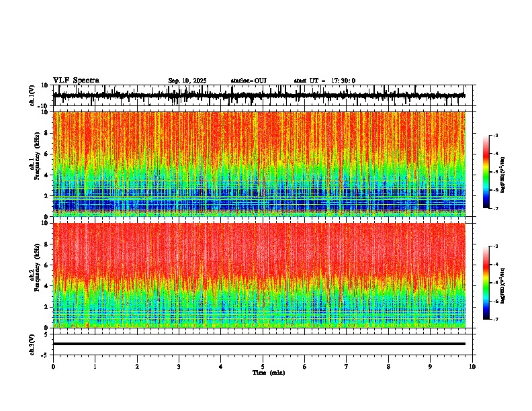Click the "-7" label below ch.2 colorbar

pos(496,319)
